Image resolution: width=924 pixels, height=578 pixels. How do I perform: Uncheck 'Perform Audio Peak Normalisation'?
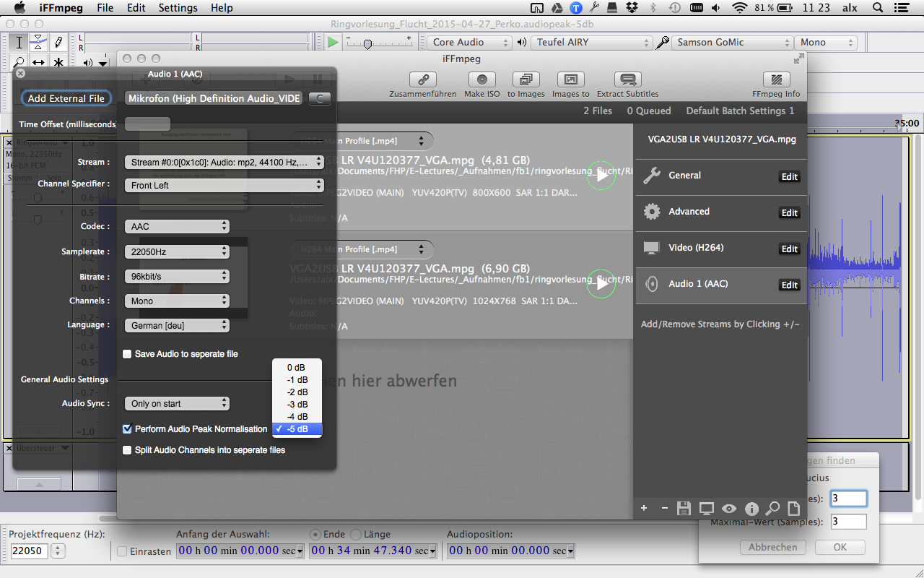click(128, 429)
